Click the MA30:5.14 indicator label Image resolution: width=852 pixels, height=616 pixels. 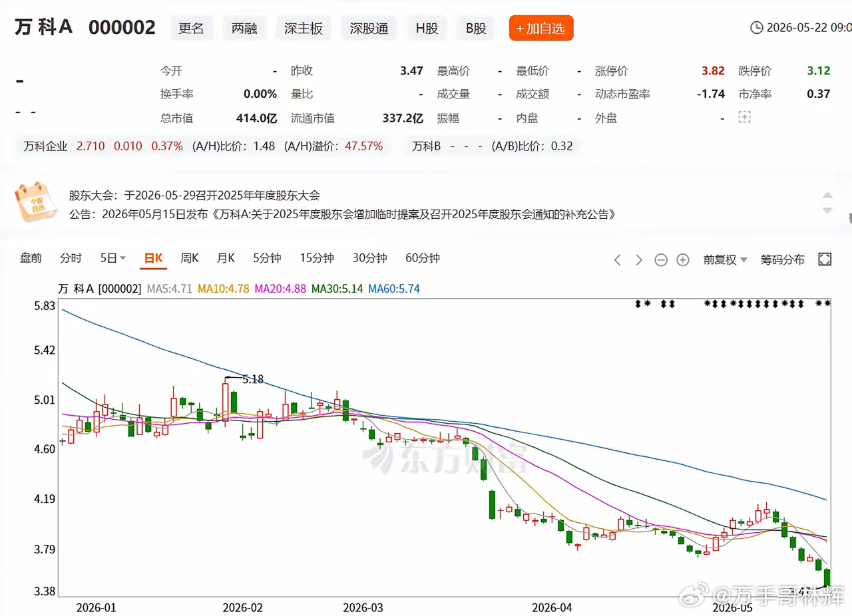click(x=337, y=289)
